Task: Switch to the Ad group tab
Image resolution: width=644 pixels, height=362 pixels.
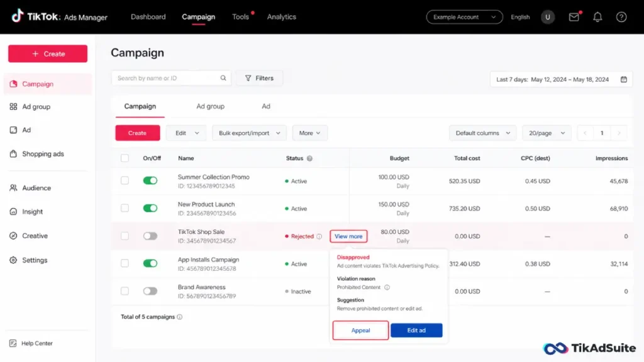Action: click(x=210, y=106)
